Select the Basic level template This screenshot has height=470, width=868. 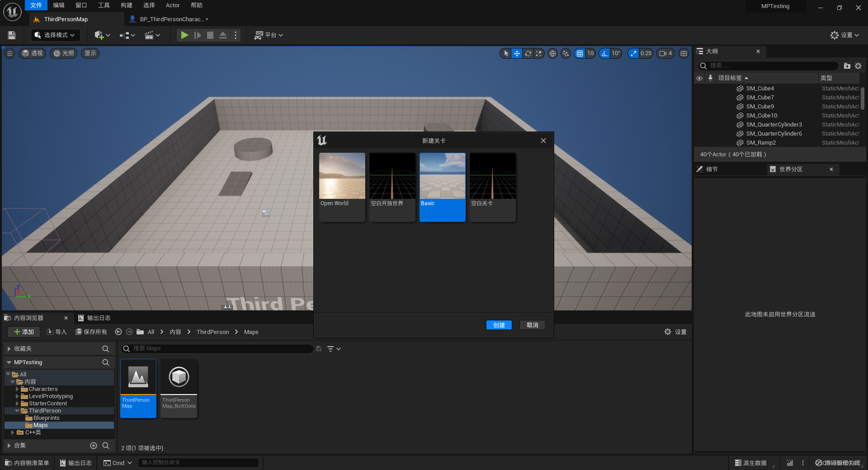pos(443,187)
